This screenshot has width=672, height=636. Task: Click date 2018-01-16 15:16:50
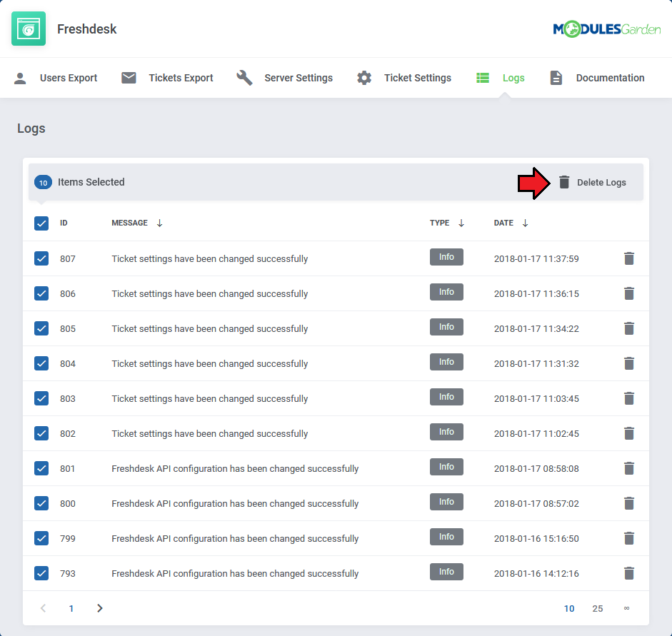536,539
